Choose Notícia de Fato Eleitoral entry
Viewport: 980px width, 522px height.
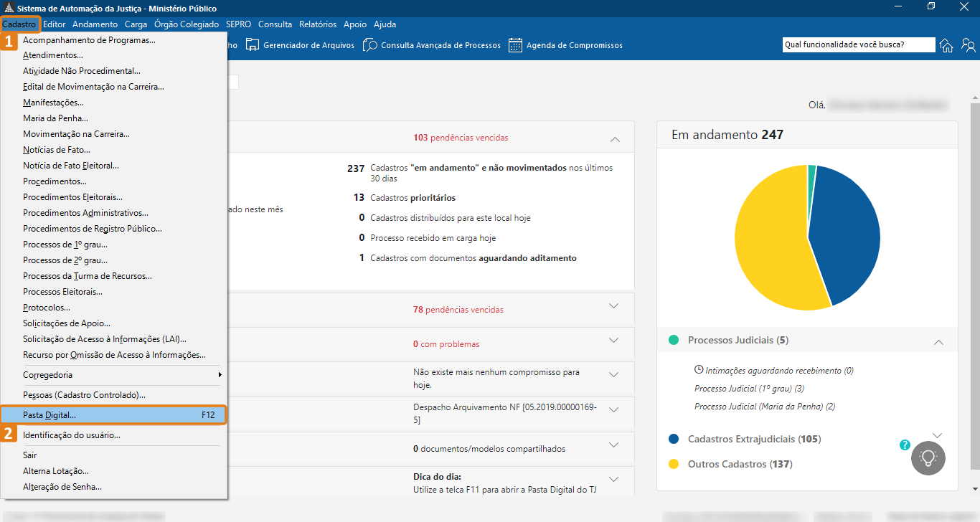tap(114, 166)
